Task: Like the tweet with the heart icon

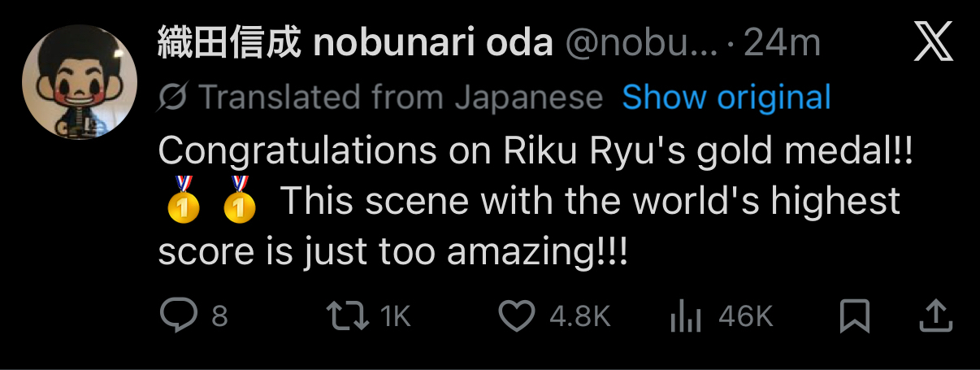Action: [x=516, y=316]
